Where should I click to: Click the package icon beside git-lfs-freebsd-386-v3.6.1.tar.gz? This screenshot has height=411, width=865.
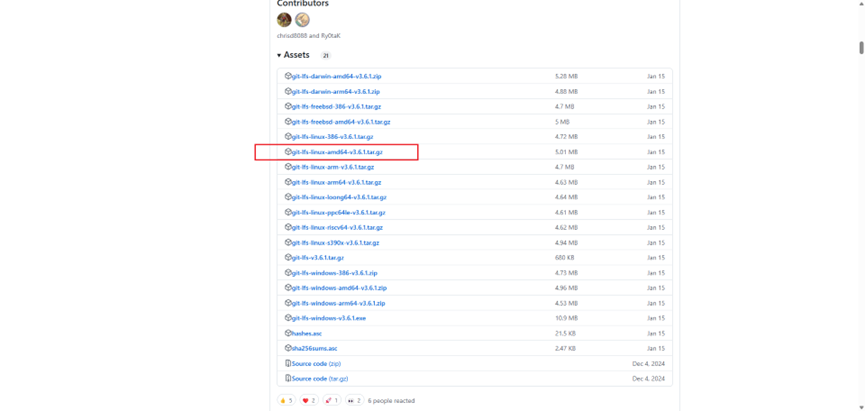click(287, 106)
